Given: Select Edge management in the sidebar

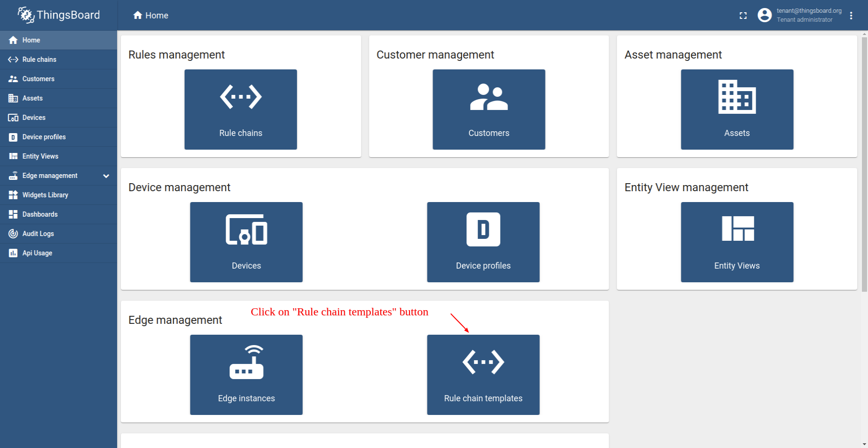Looking at the screenshot, I should click(50, 176).
